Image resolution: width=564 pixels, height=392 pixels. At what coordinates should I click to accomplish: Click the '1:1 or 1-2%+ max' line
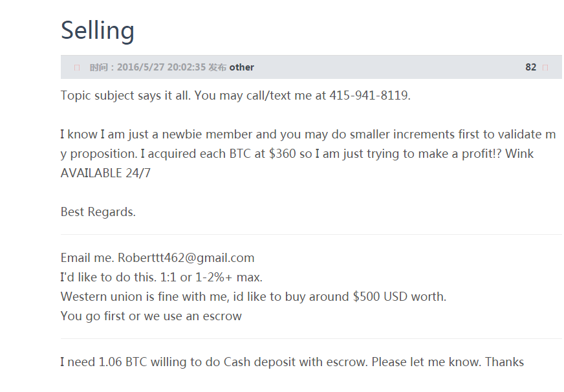162,278
